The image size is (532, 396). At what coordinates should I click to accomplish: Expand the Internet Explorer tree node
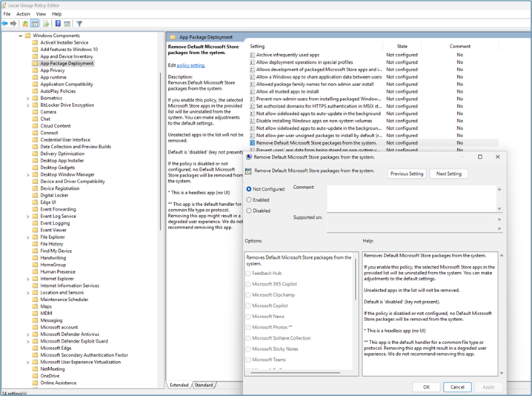28,279
